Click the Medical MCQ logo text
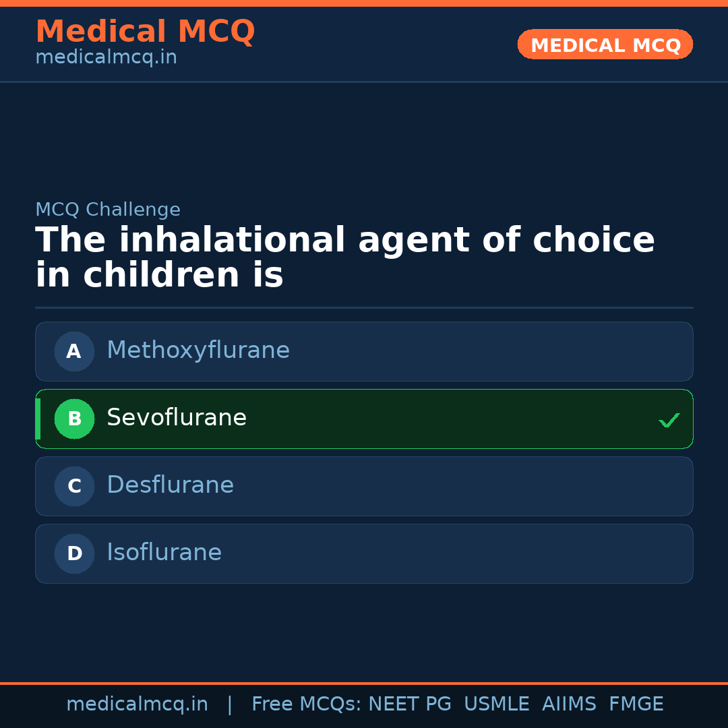Image resolution: width=728 pixels, height=728 pixels. click(145, 31)
